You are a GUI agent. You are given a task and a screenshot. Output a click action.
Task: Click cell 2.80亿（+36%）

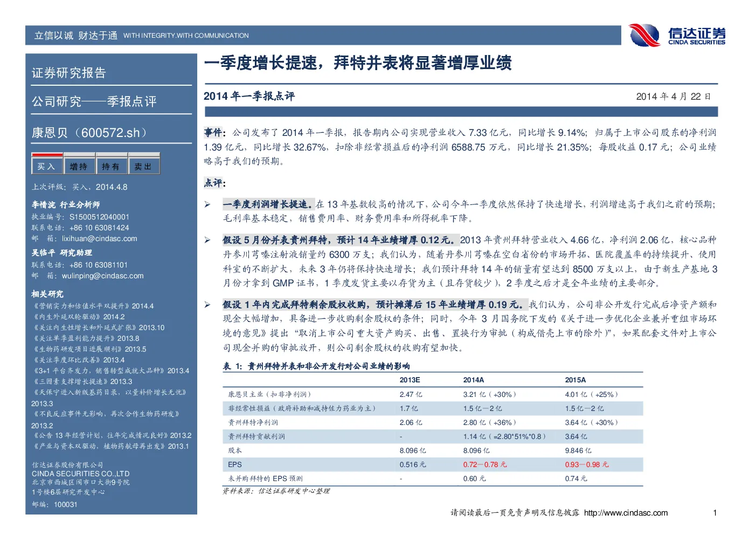pos(490,422)
